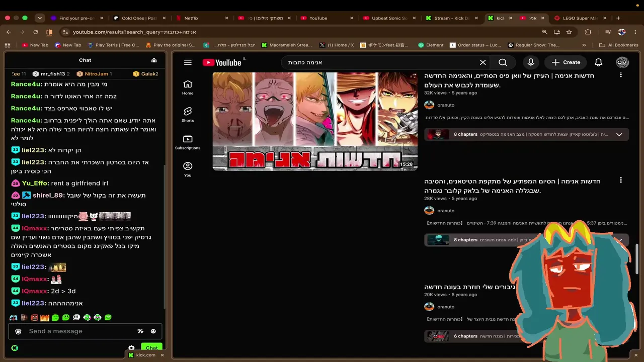The height and width of the screenshot is (362, 644).
Task: Switch to the LEGO Super Mario tab
Action: (580, 18)
